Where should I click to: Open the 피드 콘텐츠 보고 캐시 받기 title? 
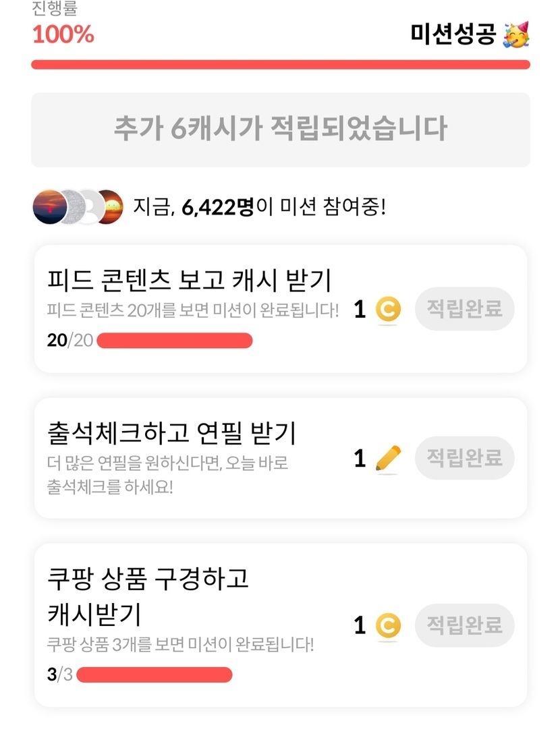tap(190, 279)
